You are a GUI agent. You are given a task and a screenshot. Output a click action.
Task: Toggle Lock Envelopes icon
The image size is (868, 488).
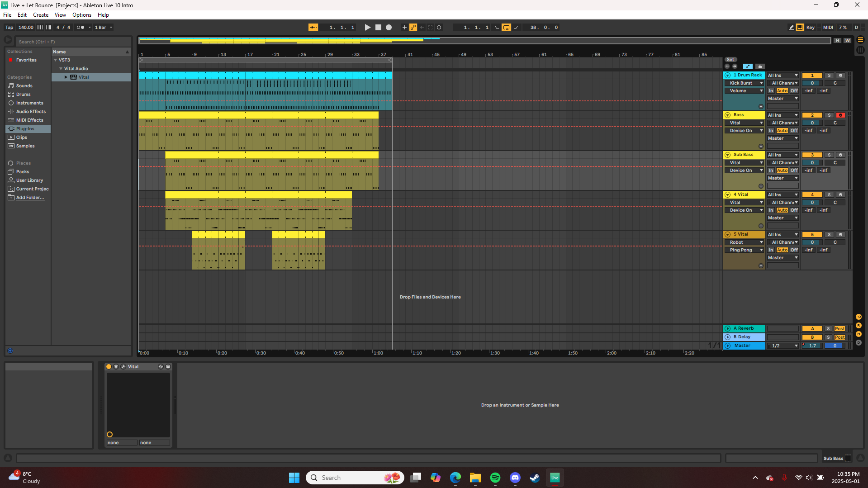[x=760, y=66]
